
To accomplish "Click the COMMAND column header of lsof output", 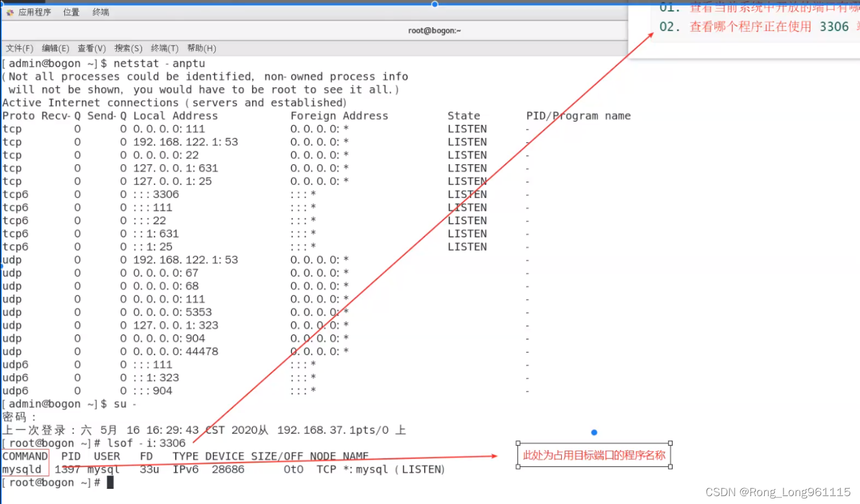I will (25, 456).
